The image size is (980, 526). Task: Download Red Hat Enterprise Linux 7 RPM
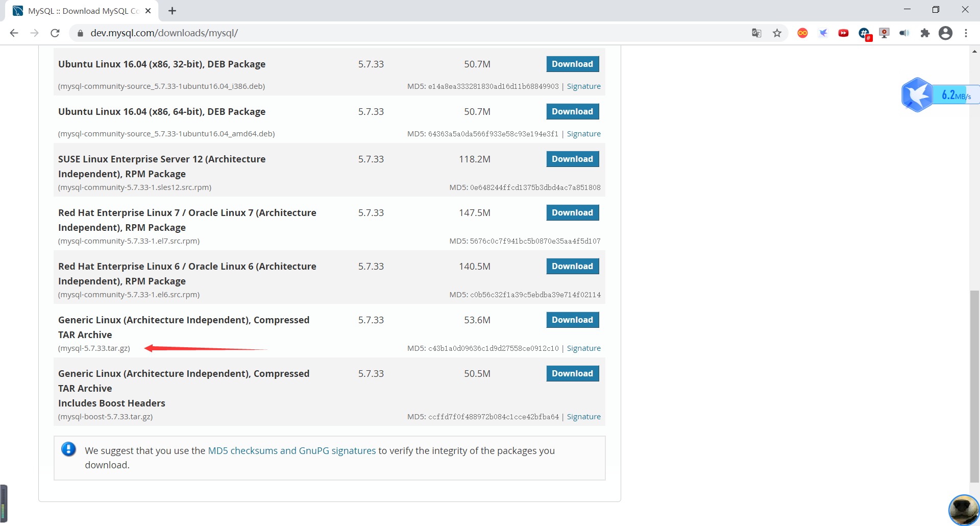point(572,212)
